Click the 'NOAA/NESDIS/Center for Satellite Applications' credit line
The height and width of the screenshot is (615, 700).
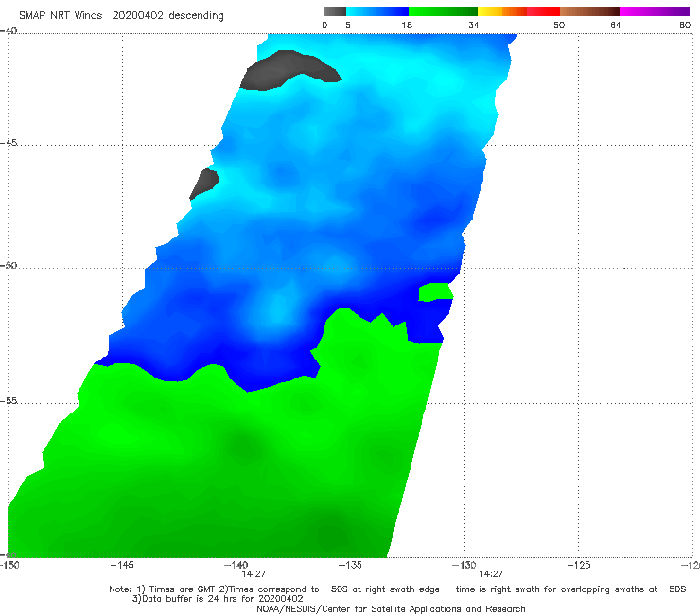click(x=391, y=609)
